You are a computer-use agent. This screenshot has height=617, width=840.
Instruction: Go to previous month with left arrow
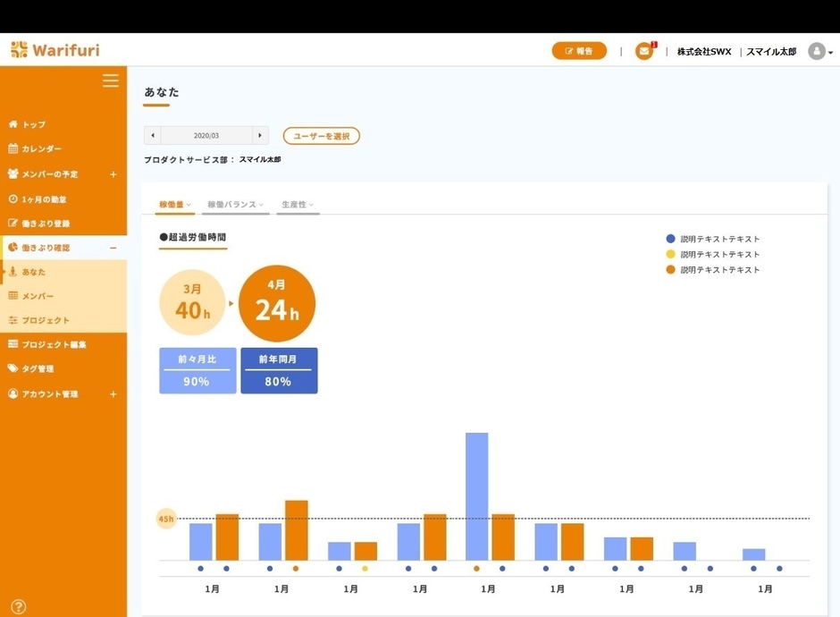(153, 136)
